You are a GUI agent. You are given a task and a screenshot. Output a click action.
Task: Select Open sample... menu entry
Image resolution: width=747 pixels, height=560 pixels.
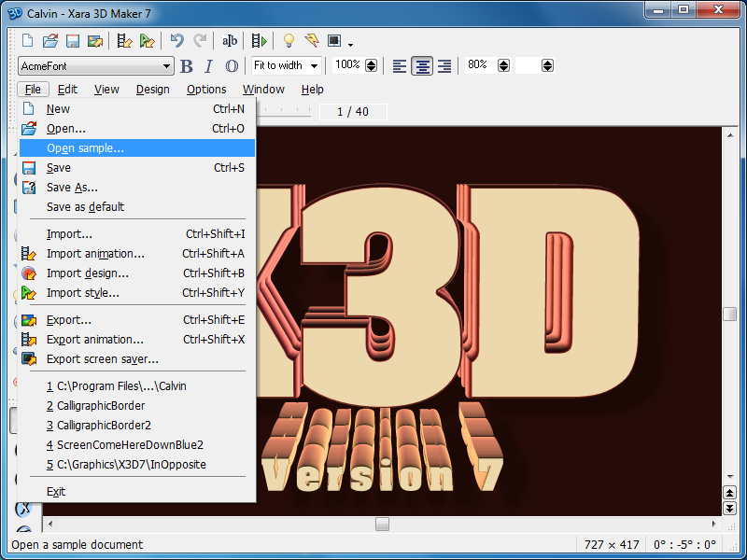(x=137, y=148)
